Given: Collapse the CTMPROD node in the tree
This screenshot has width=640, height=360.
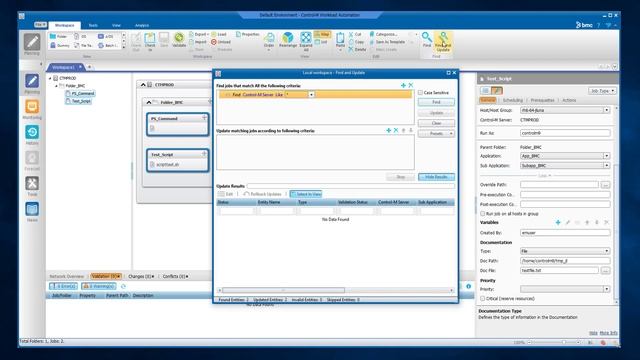Looking at the screenshot, I should pyautogui.click(x=50, y=78).
